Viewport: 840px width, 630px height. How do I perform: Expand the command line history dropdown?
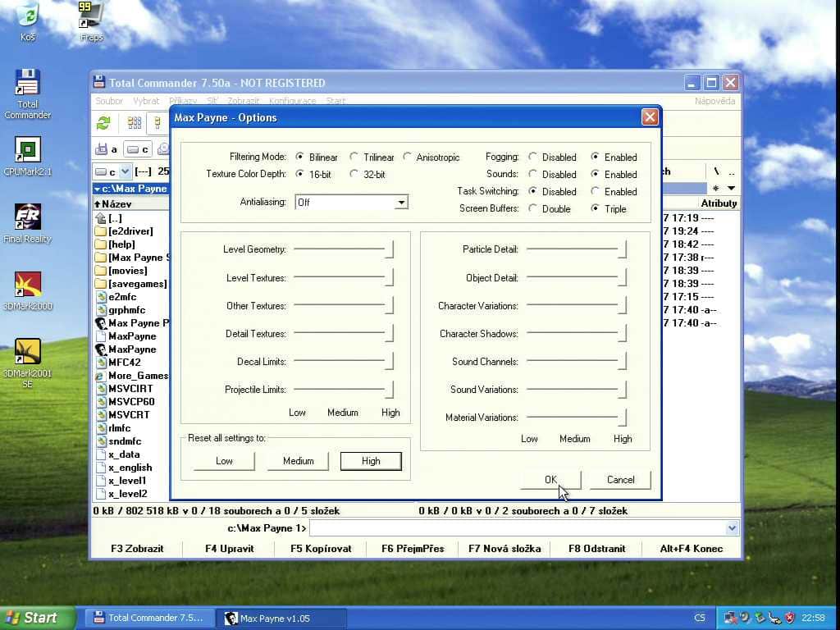tap(732, 528)
